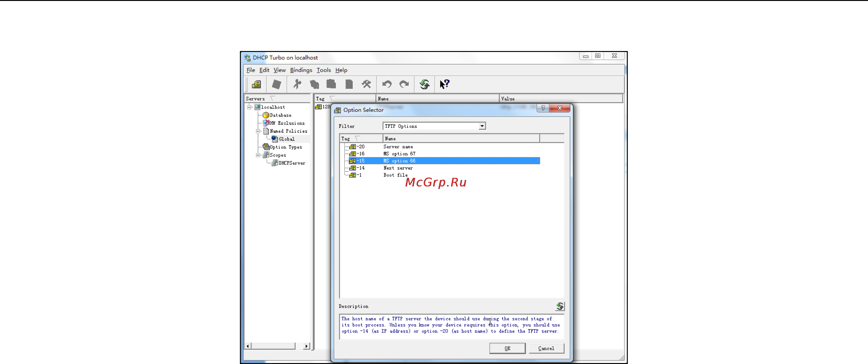Screen dimensions: 868x364
Task: Open the Bindings menu
Action: 301,70
